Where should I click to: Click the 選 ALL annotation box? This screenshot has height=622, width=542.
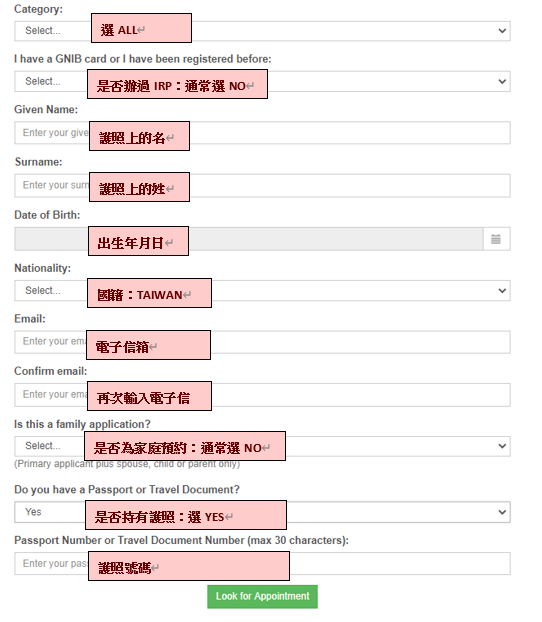pos(141,28)
